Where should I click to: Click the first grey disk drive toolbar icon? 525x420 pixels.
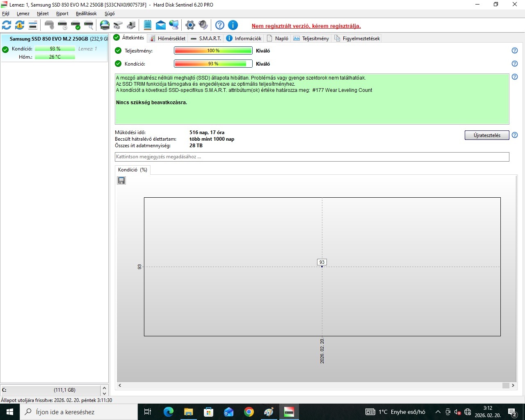tap(49, 25)
